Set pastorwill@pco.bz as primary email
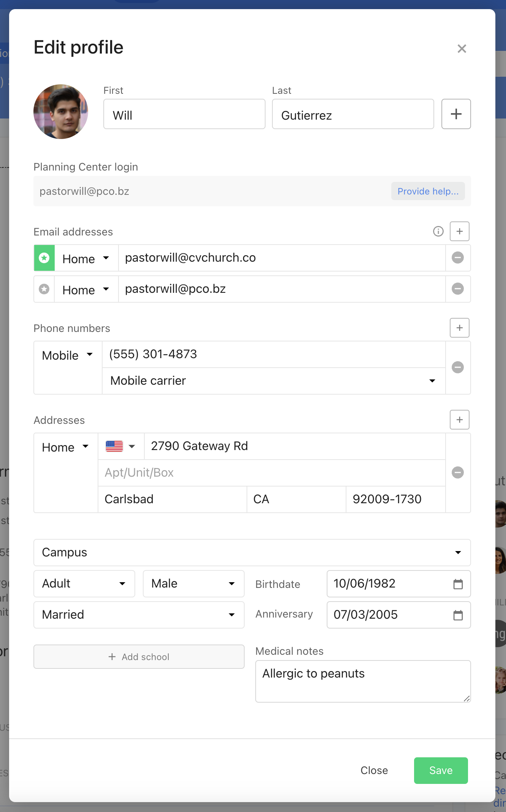Image resolution: width=506 pixels, height=812 pixels. [44, 289]
